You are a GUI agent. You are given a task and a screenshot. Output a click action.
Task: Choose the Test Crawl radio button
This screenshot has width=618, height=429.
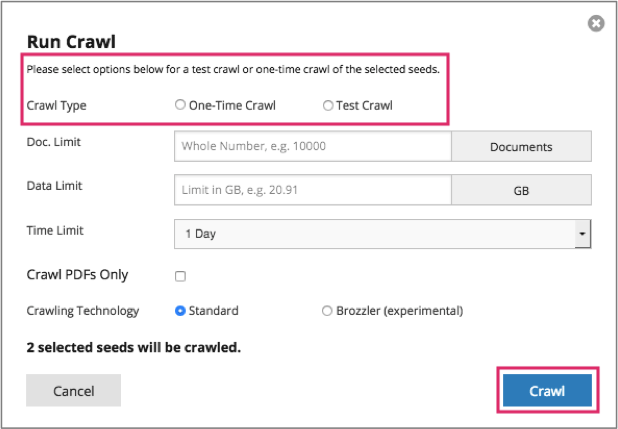pyautogui.click(x=328, y=104)
